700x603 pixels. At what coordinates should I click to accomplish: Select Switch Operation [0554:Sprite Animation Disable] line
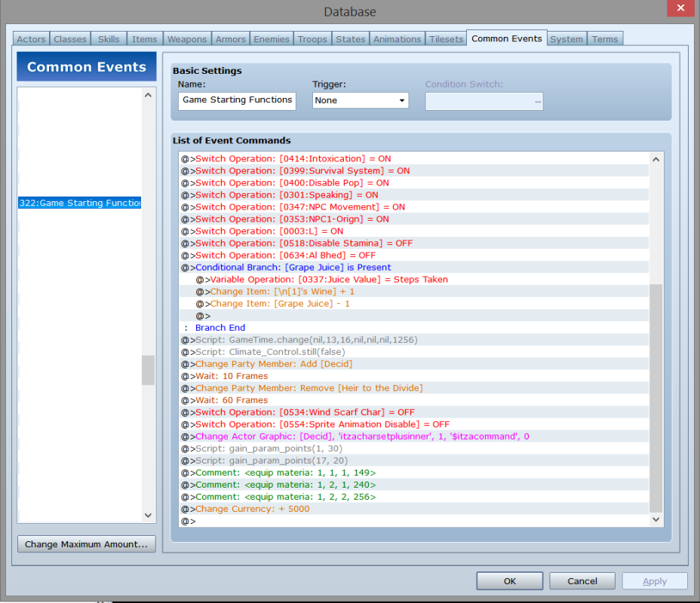click(414, 424)
